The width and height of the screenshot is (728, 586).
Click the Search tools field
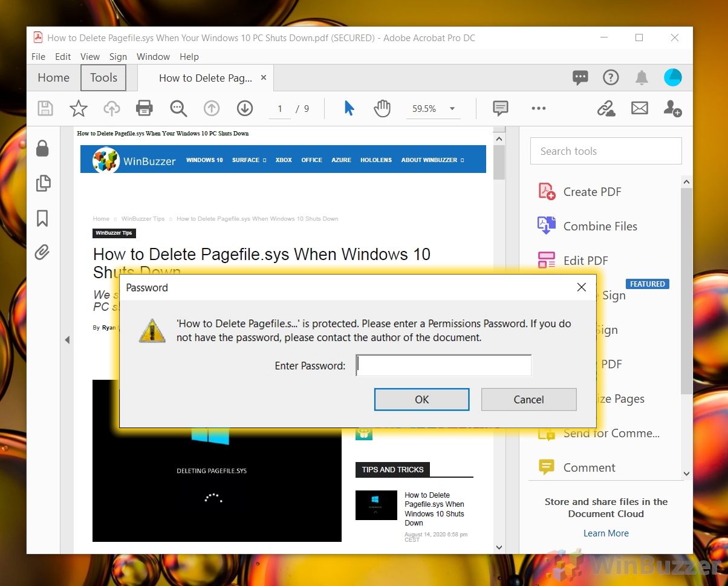pyautogui.click(x=606, y=151)
